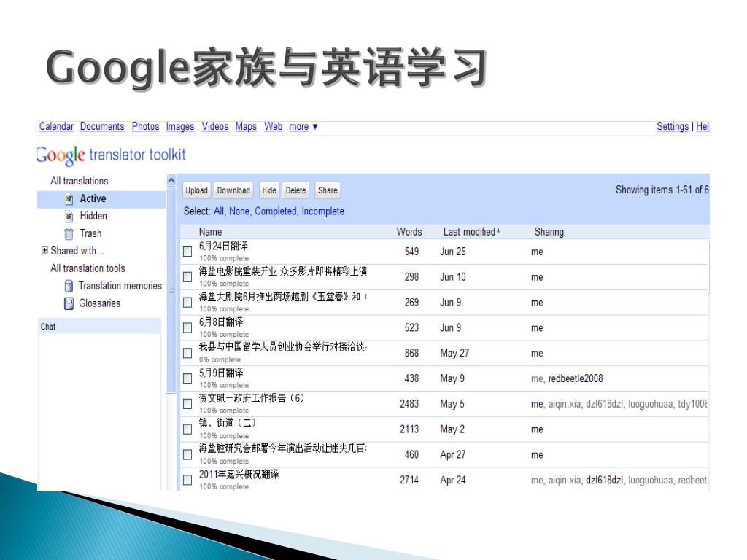This screenshot has width=747, height=560.
Task: Open Photos in the top navigation
Action: pyautogui.click(x=145, y=126)
